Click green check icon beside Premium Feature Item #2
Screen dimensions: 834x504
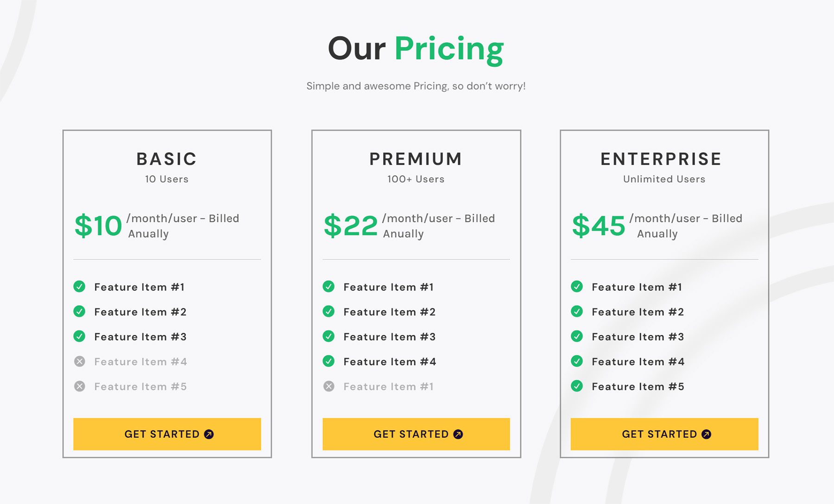click(x=329, y=312)
